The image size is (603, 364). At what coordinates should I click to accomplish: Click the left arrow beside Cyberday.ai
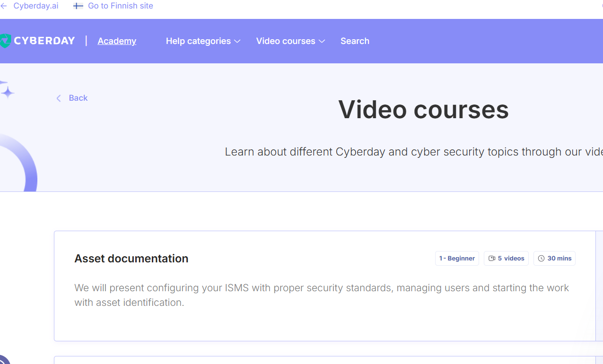4,6
